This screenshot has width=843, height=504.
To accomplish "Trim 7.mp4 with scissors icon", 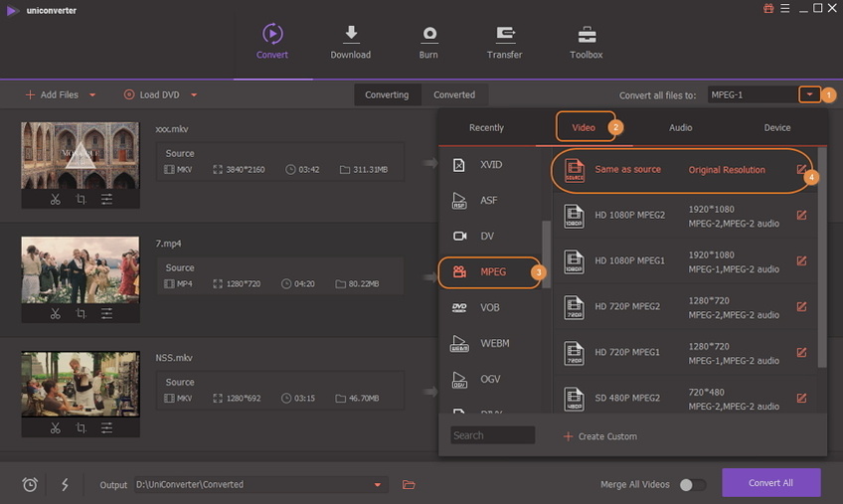I will (55, 313).
